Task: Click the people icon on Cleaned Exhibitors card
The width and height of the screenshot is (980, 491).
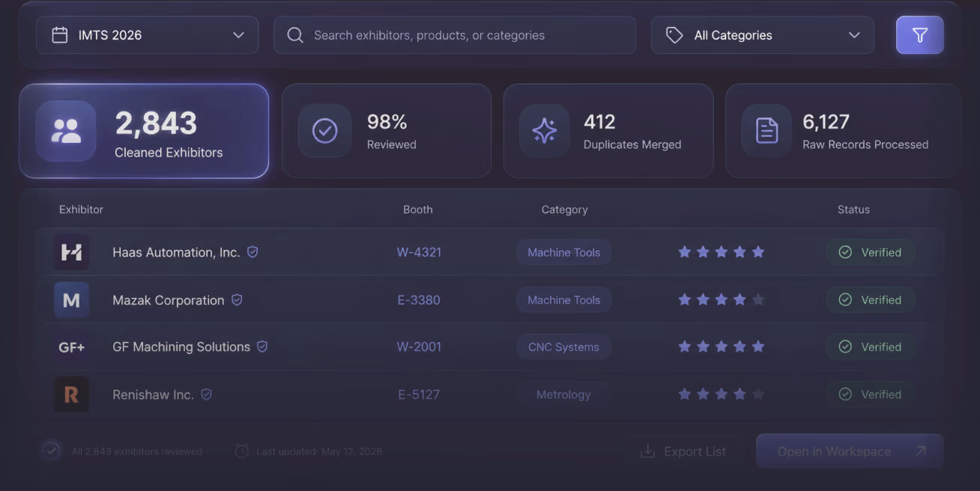Action: coord(66,131)
